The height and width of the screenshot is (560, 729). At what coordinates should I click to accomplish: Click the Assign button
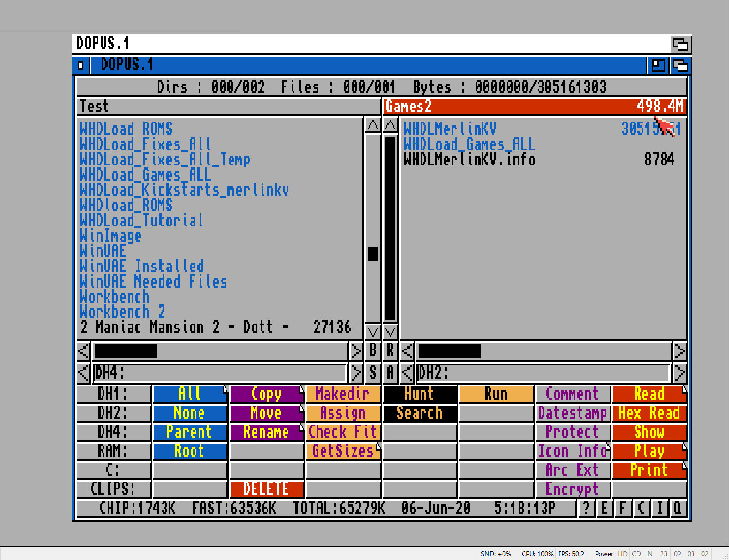pyautogui.click(x=343, y=413)
